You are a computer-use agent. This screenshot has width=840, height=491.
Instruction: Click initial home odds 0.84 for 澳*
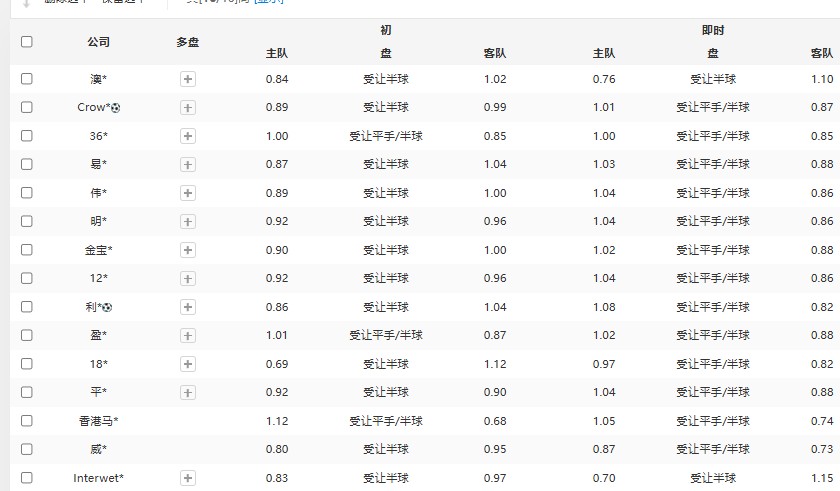pos(277,79)
